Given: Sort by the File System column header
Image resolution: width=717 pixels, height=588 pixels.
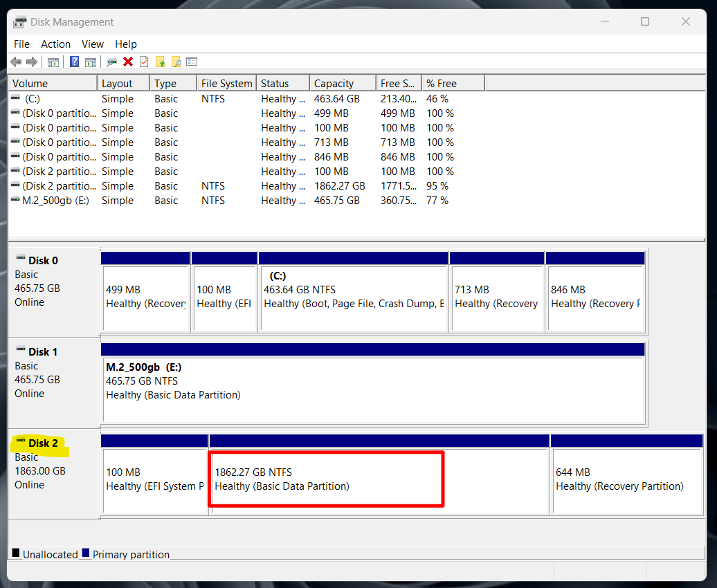Looking at the screenshot, I should pos(226,84).
